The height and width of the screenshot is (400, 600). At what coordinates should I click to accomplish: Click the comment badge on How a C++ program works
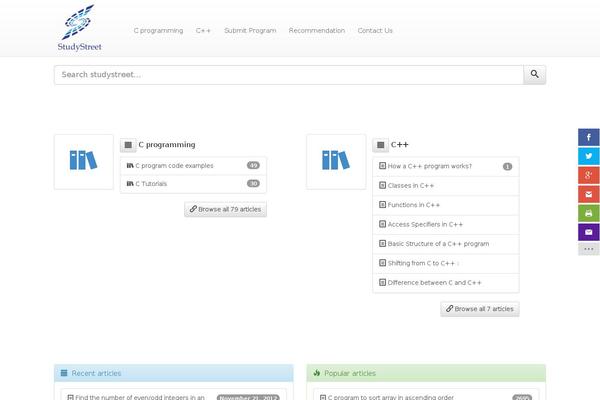pos(507,167)
